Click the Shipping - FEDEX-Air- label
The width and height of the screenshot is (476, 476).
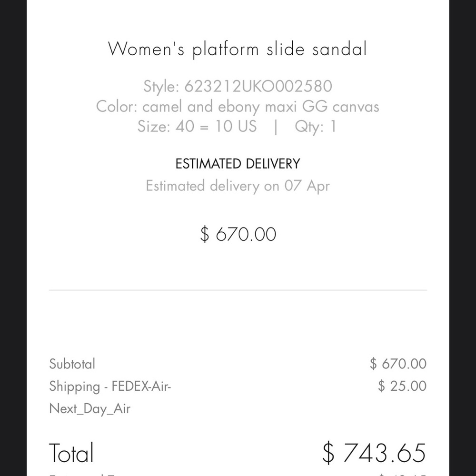[x=110, y=387]
